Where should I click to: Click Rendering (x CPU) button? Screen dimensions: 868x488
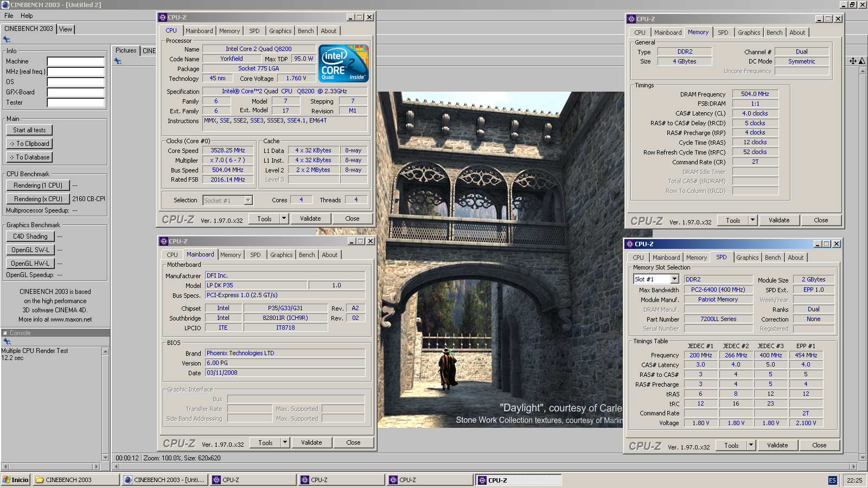38,199
